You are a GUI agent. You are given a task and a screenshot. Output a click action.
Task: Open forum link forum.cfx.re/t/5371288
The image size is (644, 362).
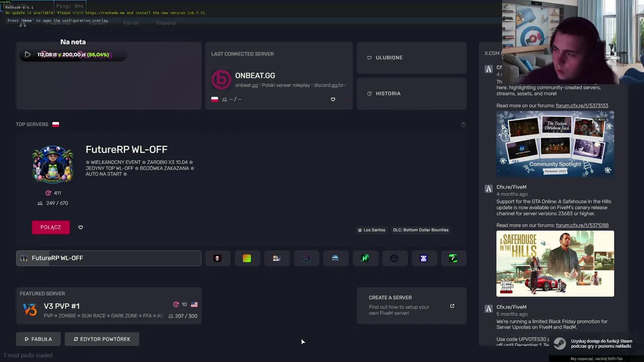tap(582, 225)
